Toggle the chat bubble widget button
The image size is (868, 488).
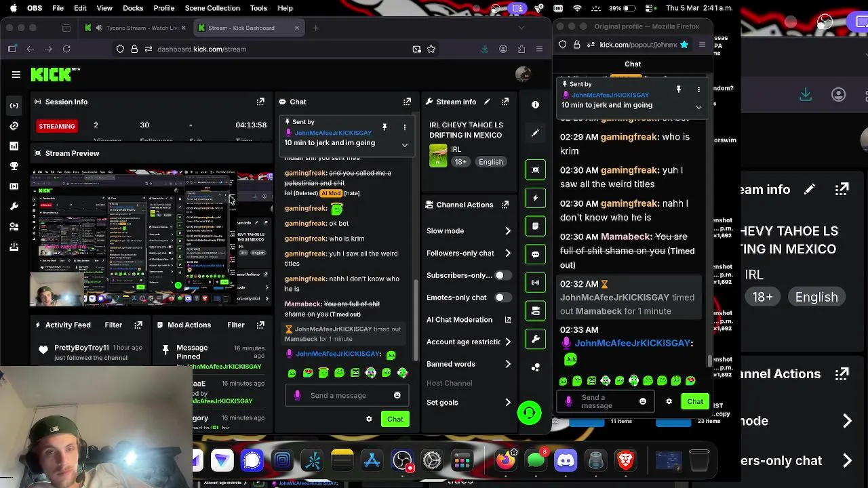[x=535, y=255]
